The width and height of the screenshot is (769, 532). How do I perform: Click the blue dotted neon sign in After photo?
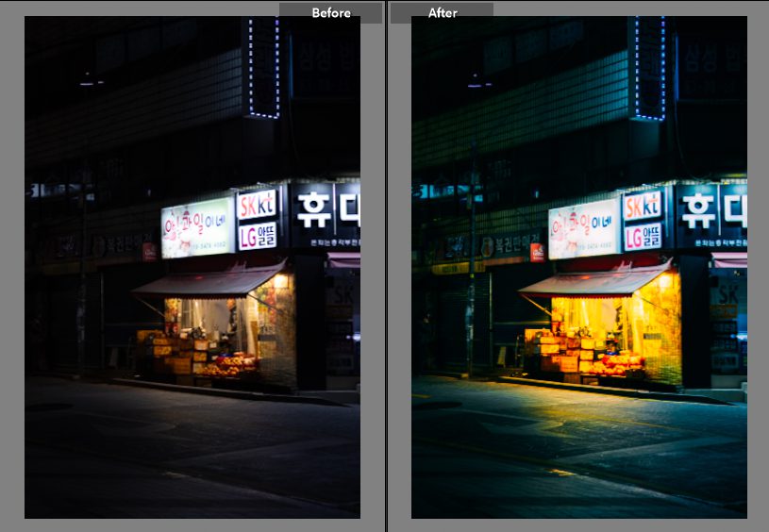click(x=650, y=68)
